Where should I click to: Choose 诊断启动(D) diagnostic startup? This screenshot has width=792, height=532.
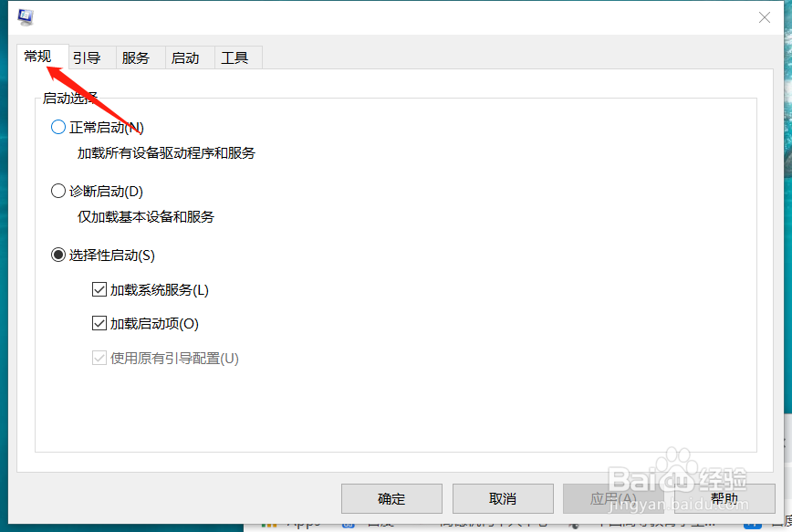click(57, 191)
